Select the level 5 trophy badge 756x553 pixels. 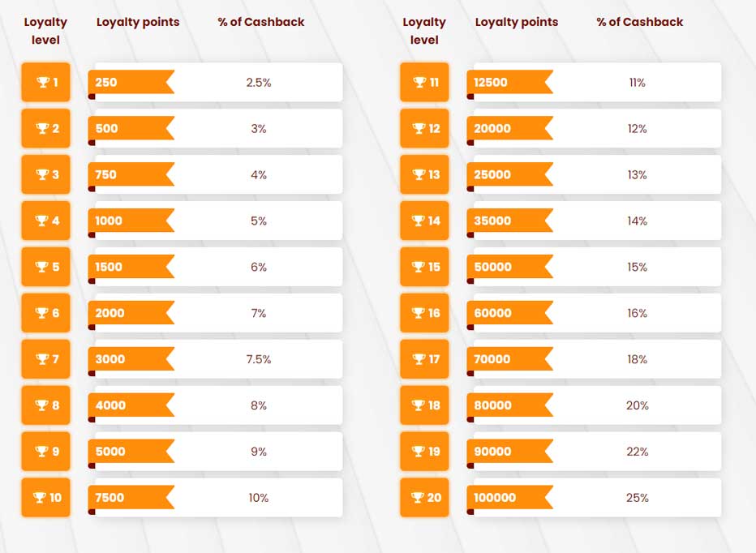pos(45,267)
